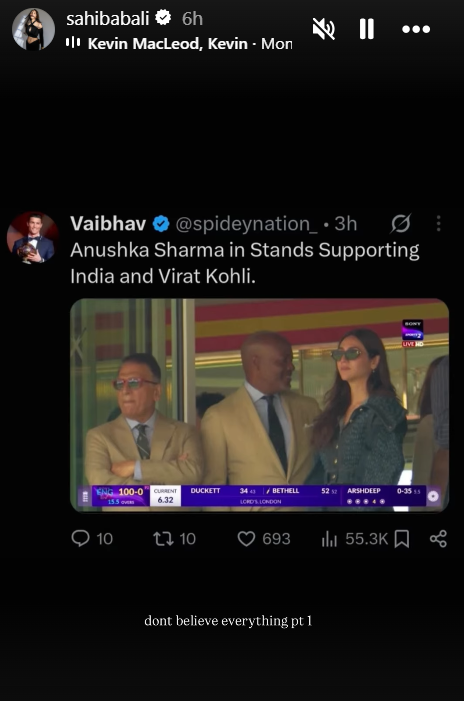Image resolution: width=464 pixels, height=701 pixels.
Task: Click the retweet icon showing 10
Action: [164, 539]
